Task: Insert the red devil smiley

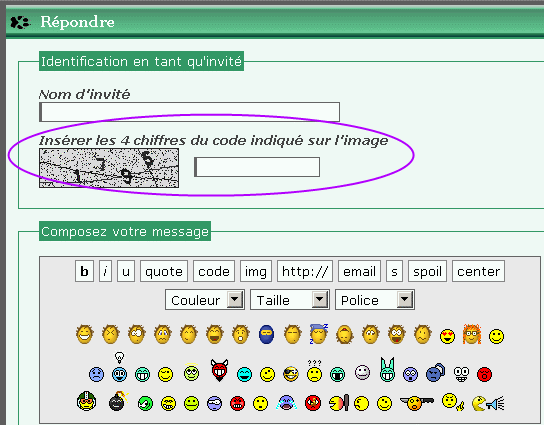Action: pyautogui.click(x=219, y=370)
